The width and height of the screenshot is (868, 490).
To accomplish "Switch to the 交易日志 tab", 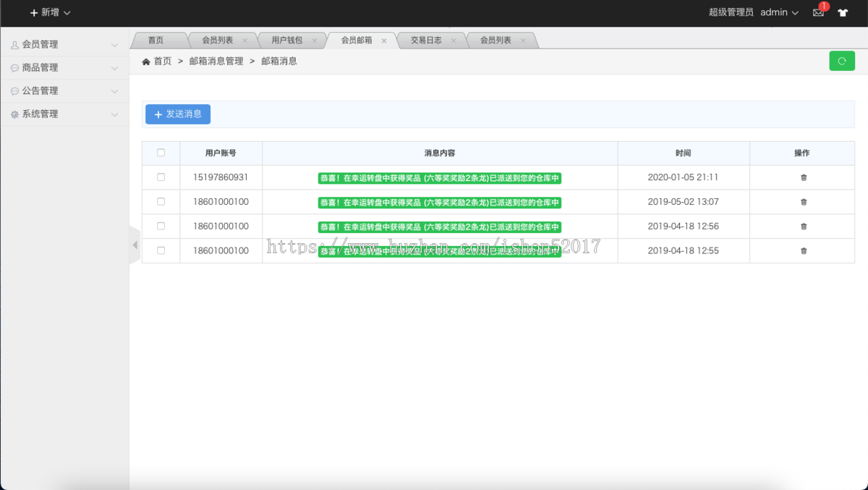I will 426,41.
